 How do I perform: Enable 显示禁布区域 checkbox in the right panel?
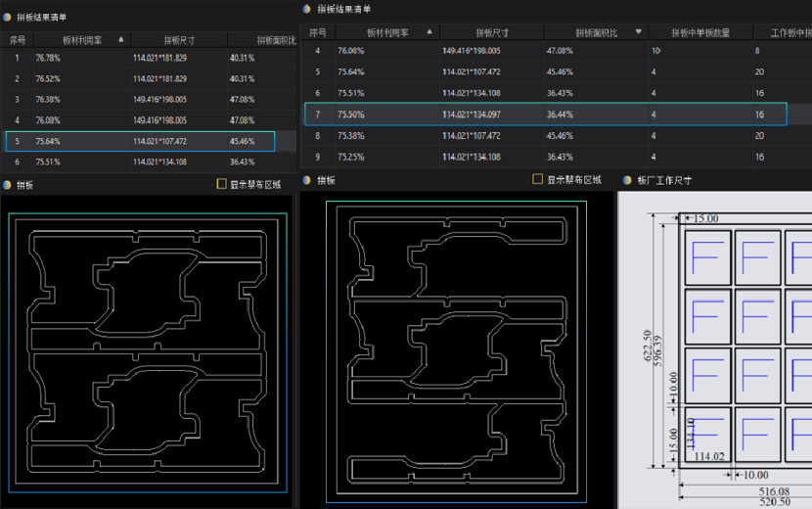coord(537,179)
